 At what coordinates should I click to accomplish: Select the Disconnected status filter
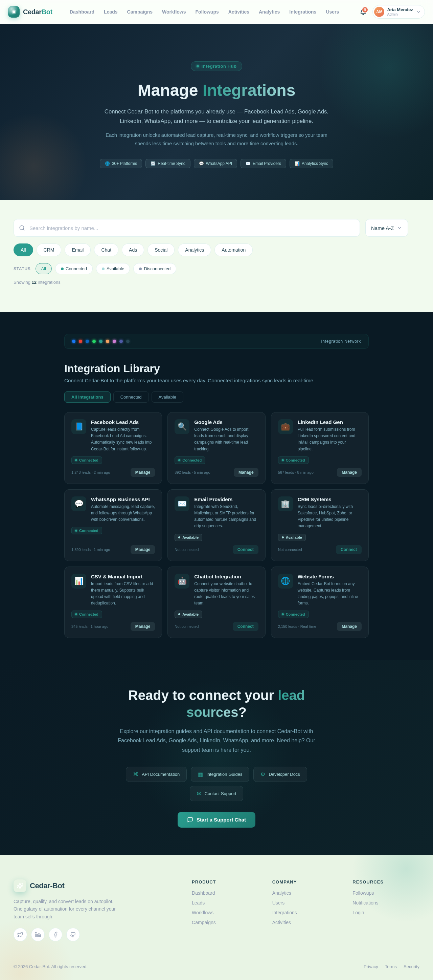tap(155, 269)
